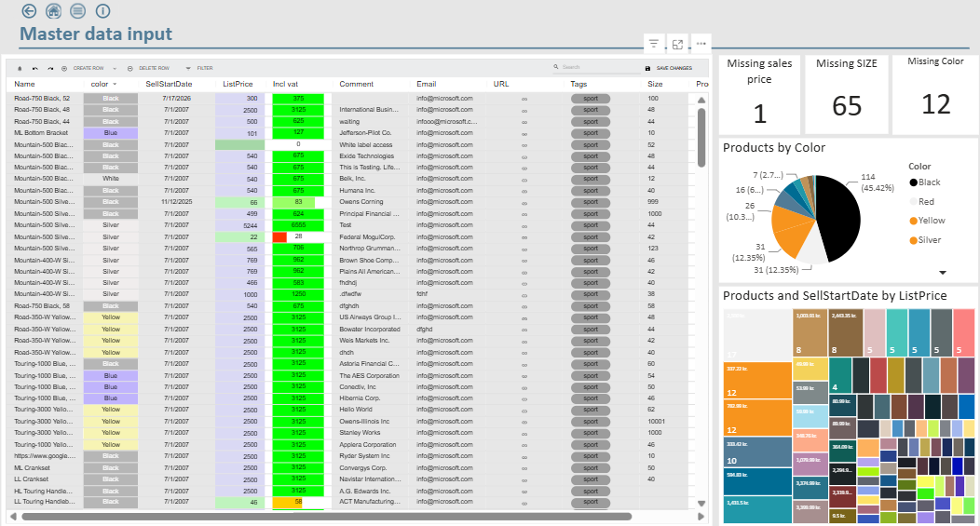Click the large orange treemap tile 337.22 kr.
This screenshot has width=980, height=526.
(757, 381)
